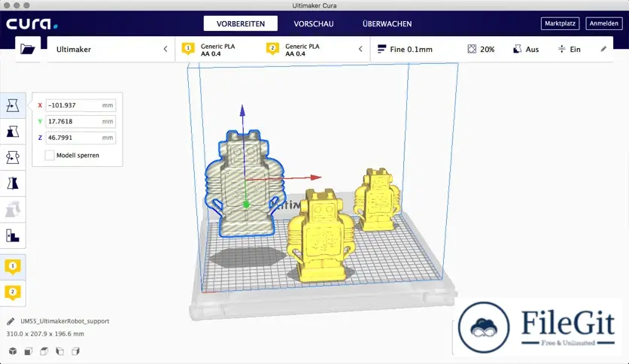
Task: Switch to the VORSCHAU tab
Action: (x=314, y=23)
